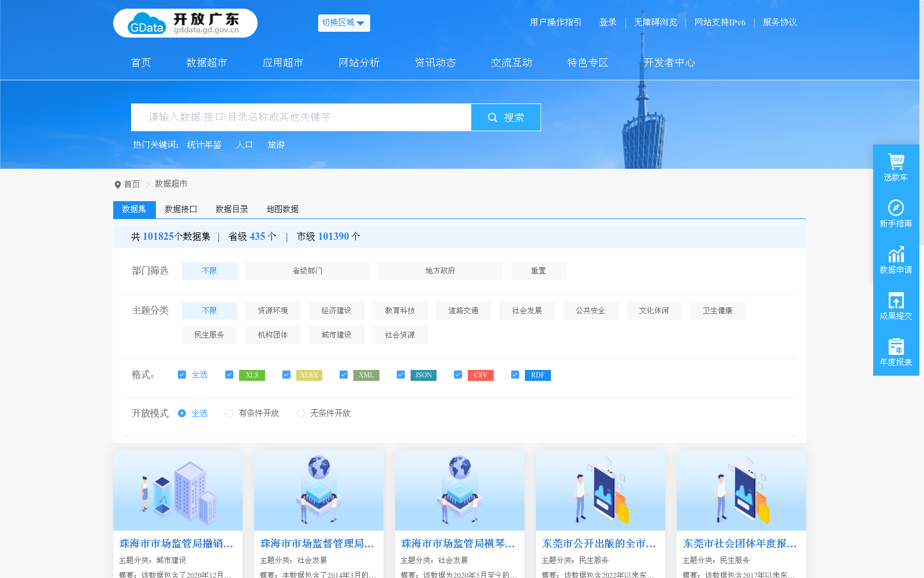Viewport: 924px width, 578px height.
Task: Uncheck the JSON format checkbox
Action: tap(400, 375)
